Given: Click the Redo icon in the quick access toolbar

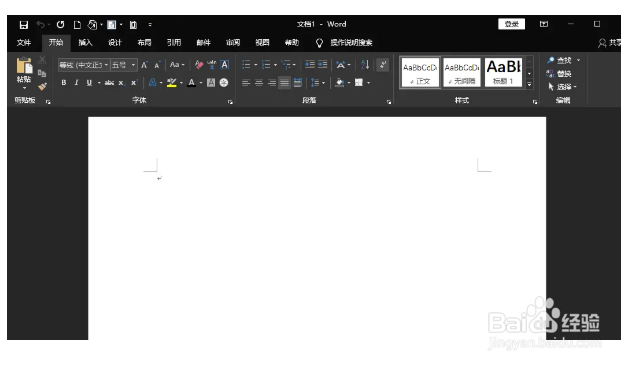Looking at the screenshot, I should 61,25.
